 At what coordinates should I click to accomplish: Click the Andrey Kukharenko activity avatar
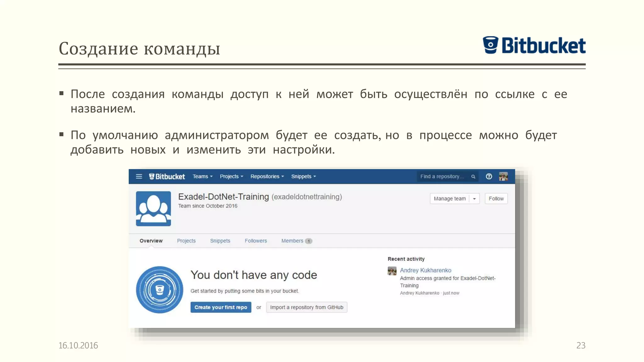click(392, 271)
